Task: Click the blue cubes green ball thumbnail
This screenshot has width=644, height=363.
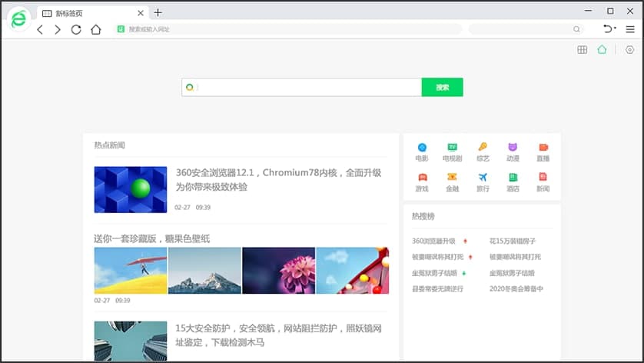Action: (131, 189)
